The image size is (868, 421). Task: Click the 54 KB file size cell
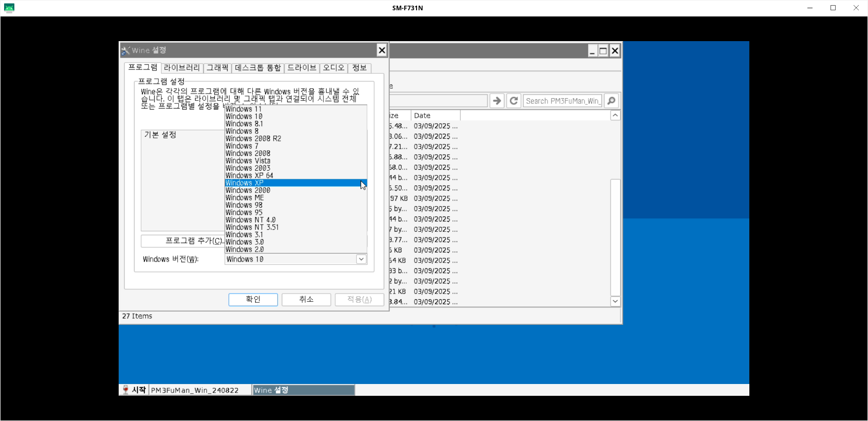pyautogui.click(x=398, y=261)
